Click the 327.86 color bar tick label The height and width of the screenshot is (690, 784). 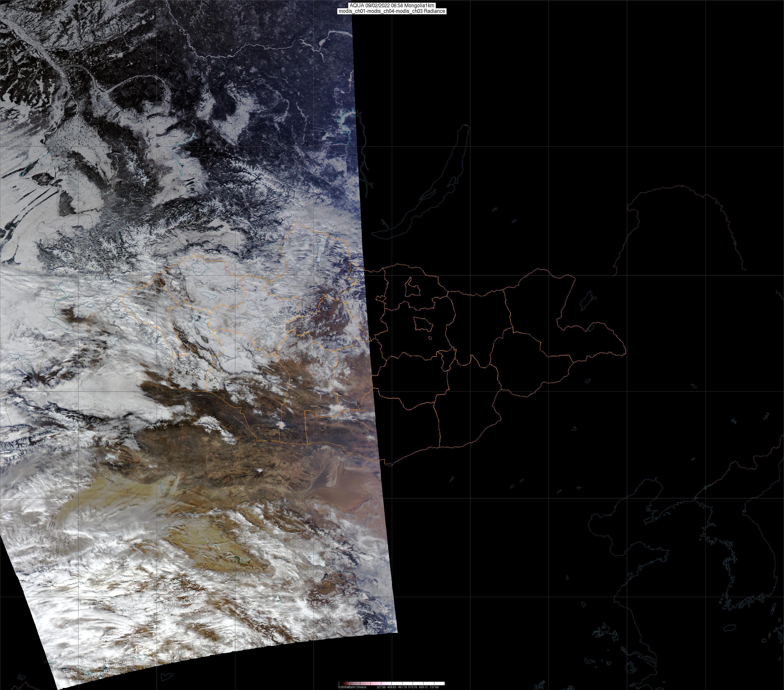tap(381, 687)
